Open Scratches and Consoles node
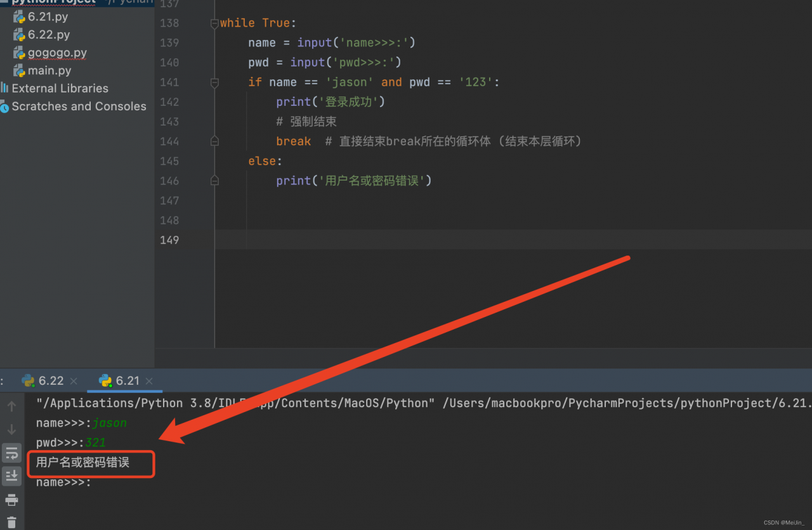812x530 pixels. point(74,106)
